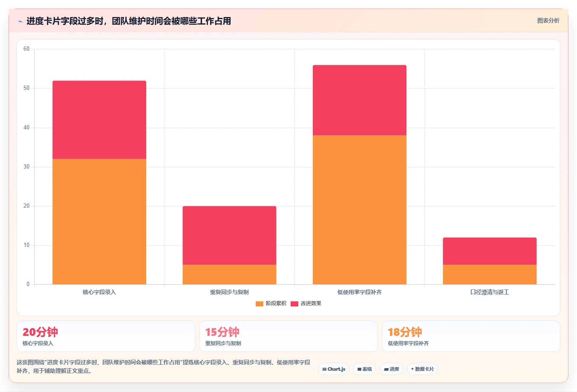The height and width of the screenshot is (392, 577).
Task: Click the red 改进效果 legend swatch
Action: click(294, 303)
